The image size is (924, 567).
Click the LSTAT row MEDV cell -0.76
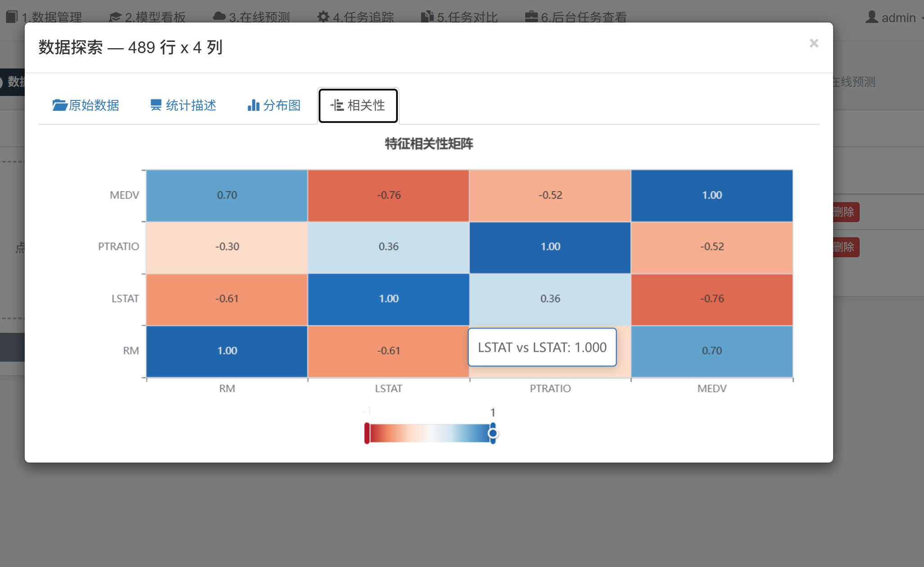(x=712, y=299)
